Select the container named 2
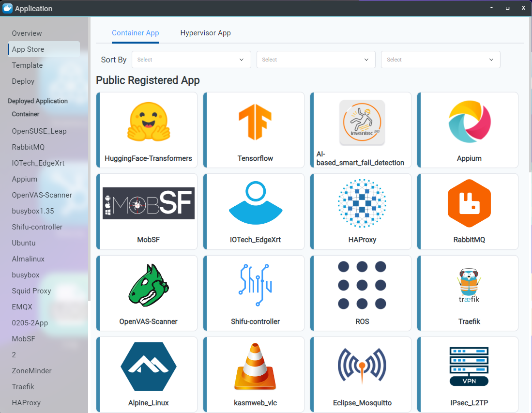The width and height of the screenshot is (532, 413). (14, 354)
